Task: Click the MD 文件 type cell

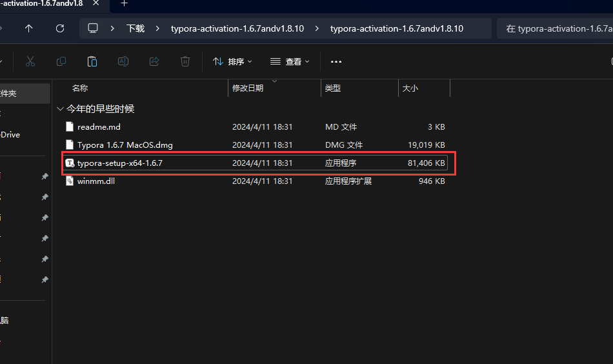Action: click(341, 127)
